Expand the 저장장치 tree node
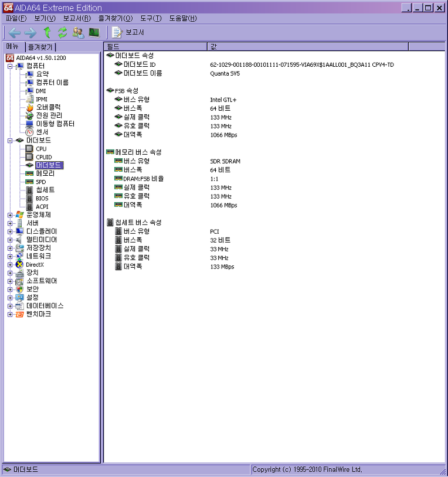The height and width of the screenshot is (477, 448). tap(10, 248)
